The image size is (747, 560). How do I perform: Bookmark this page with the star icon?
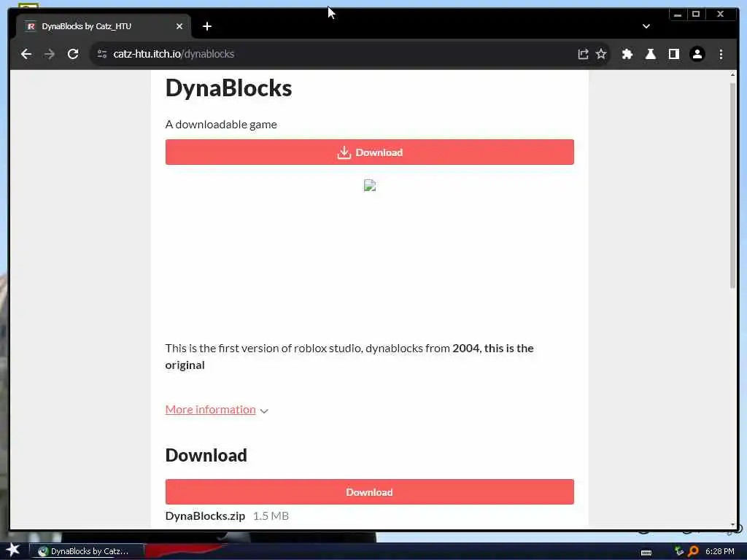click(x=601, y=54)
